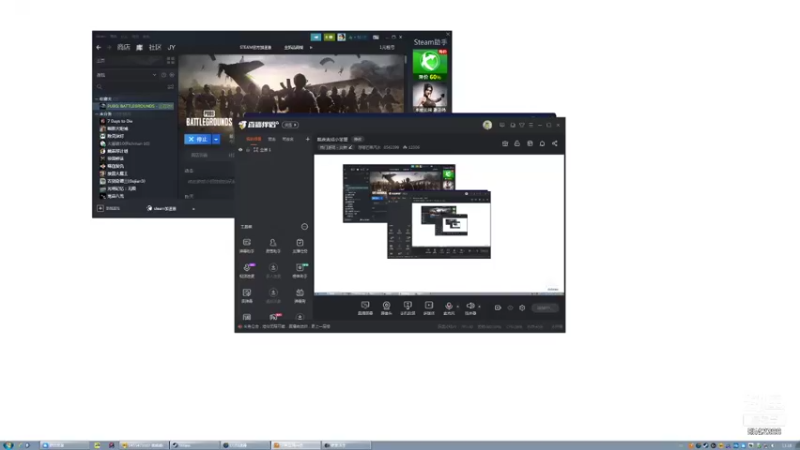The width and height of the screenshot is (800, 450).
Task: Click add game plus icon in Steam footer
Action: (x=101, y=208)
